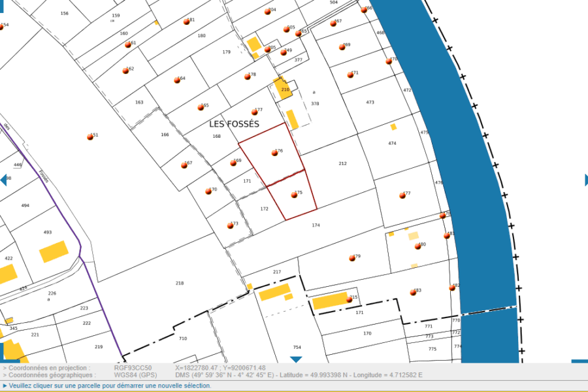
Task: Click parcel number 172
Action: click(x=265, y=208)
